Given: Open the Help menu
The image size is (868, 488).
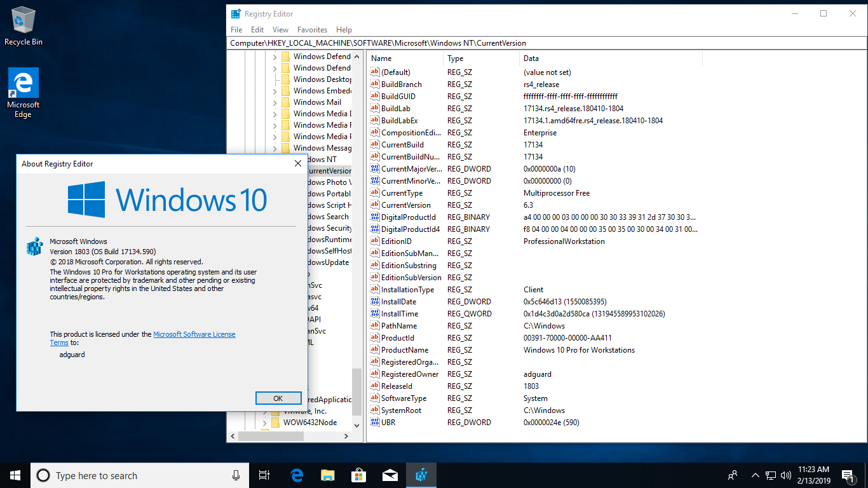Looking at the screenshot, I should pos(344,30).
